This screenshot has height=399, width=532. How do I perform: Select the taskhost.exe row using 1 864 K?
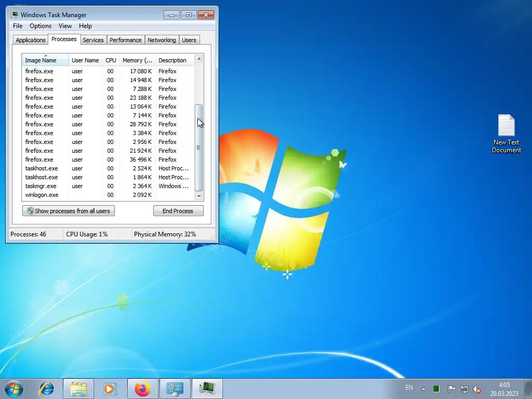(x=108, y=177)
